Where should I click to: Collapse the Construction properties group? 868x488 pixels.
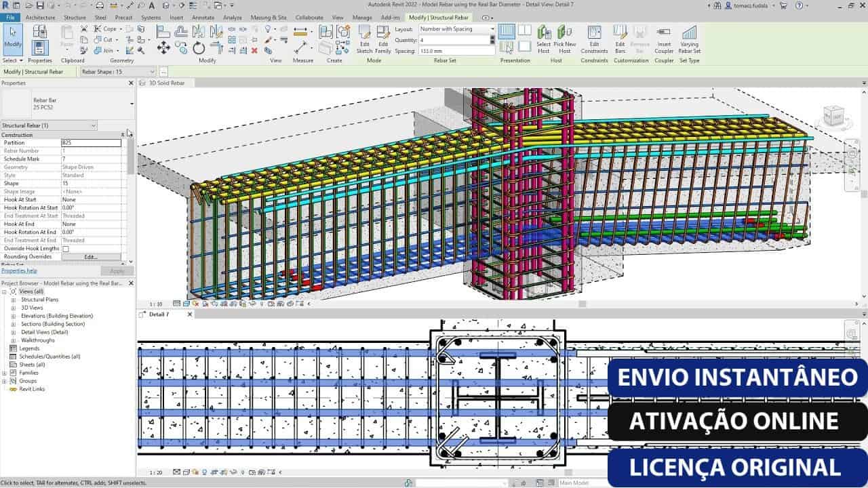123,135
